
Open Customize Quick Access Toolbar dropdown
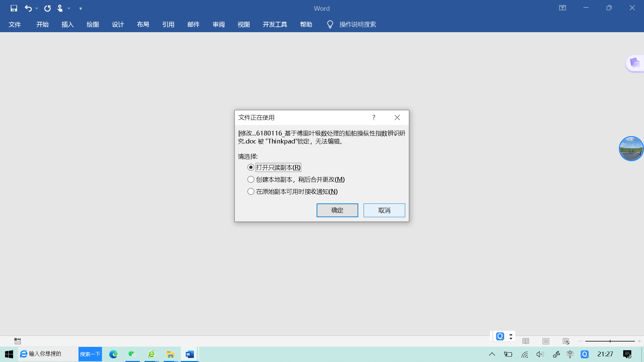click(80, 8)
